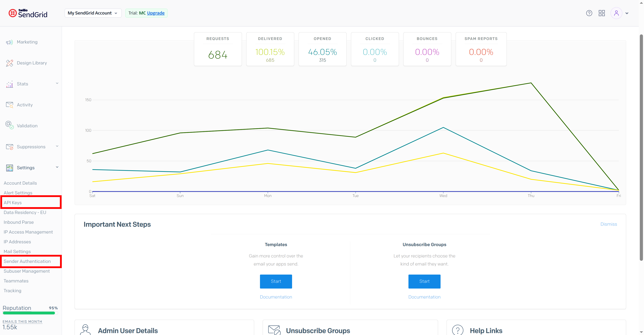Viewport: 644px width, 335px height.
Task: Open the help question mark icon
Action: 589,13
